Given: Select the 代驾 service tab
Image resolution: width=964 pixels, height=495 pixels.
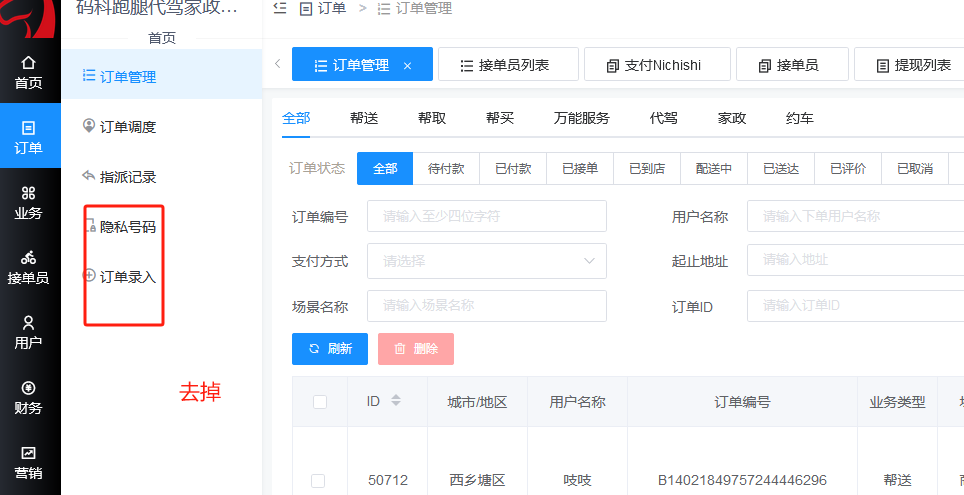Looking at the screenshot, I should pyautogui.click(x=663, y=118).
